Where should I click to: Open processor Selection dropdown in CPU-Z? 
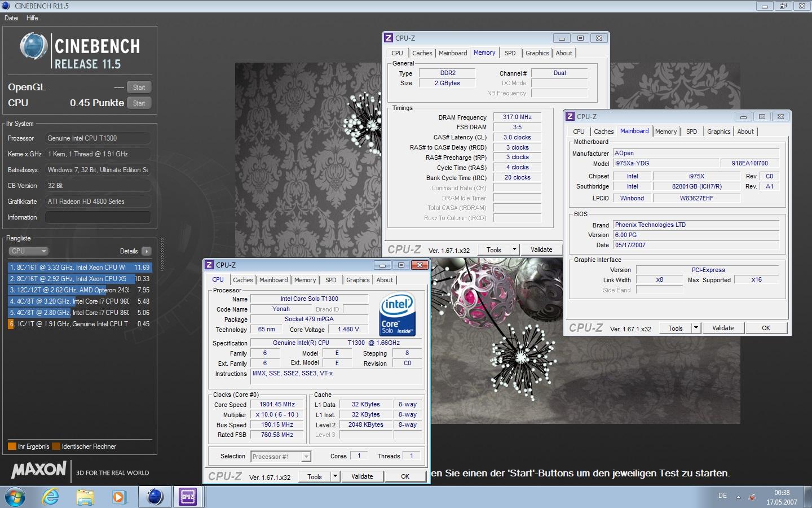281,457
